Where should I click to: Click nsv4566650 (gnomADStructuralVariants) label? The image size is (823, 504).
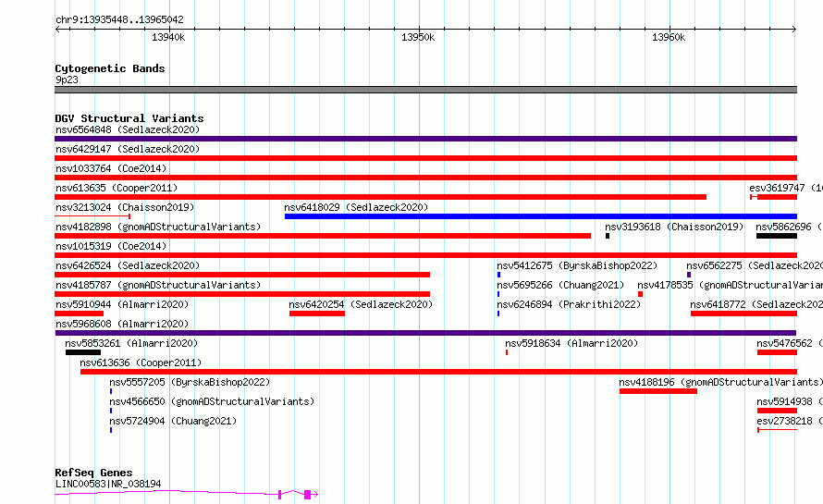pos(212,401)
